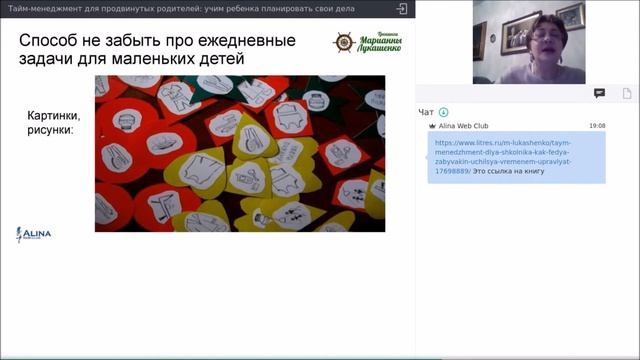This screenshot has width=640, height=360.
Task: Click the slide heading about daily tasks
Action: tap(157, 49)
